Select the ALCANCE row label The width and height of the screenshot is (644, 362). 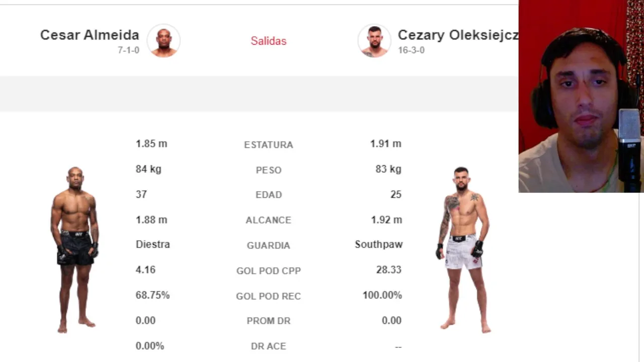(x=269, y=220)
